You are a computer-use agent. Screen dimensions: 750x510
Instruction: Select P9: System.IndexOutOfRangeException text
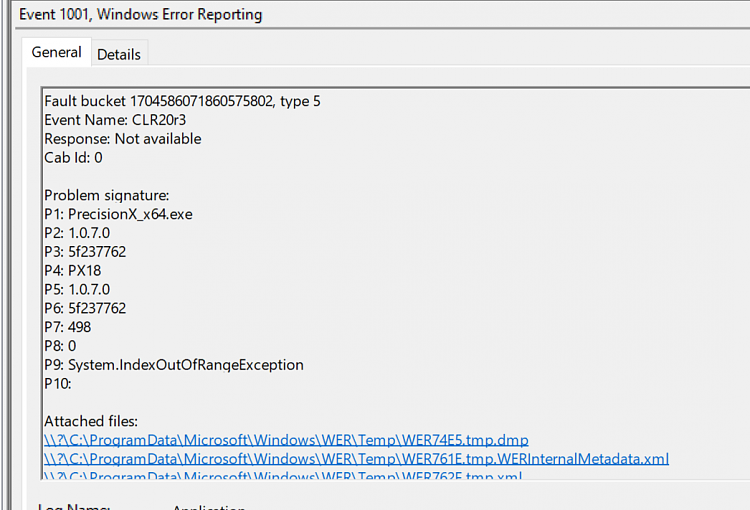click(174, 365)
